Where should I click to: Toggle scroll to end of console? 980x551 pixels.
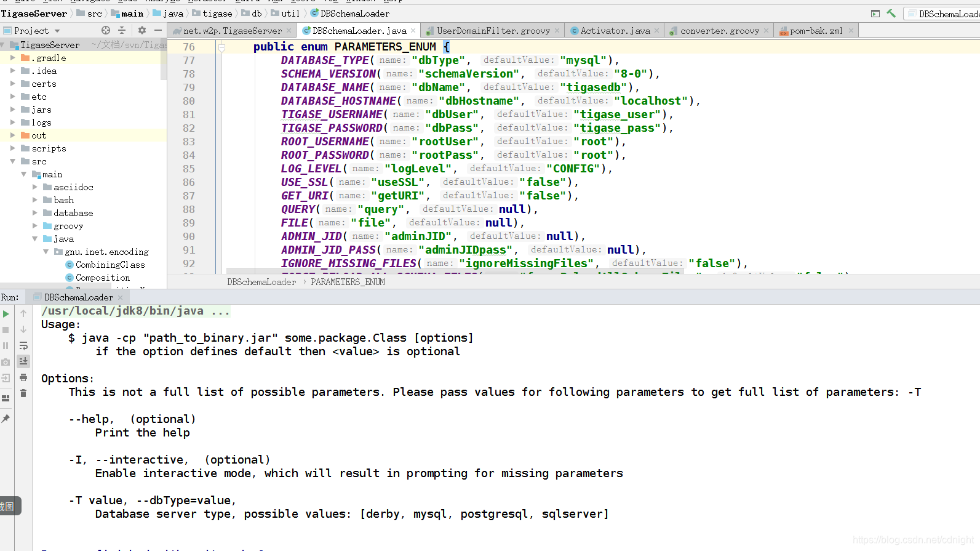click(23, 361)
